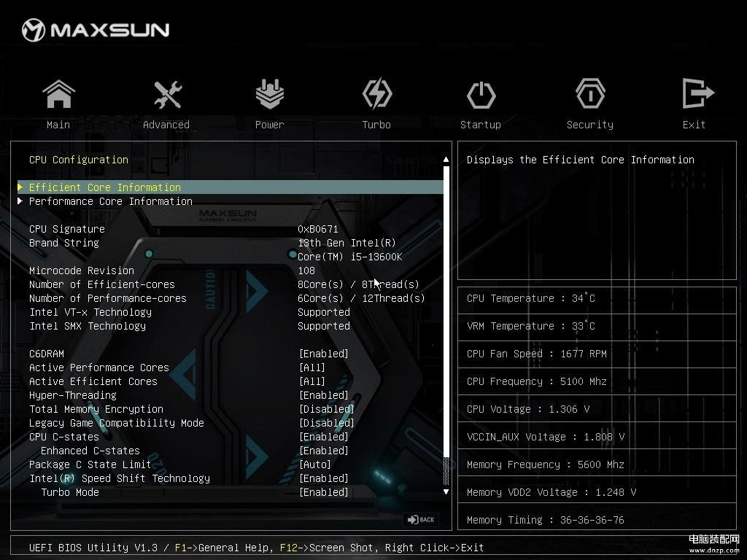The width and height of the screenshot is (747, 560).
Task: Click the Memory VDD2 Voltage reading
Action: pyautogui.click(x=551, y=492)
